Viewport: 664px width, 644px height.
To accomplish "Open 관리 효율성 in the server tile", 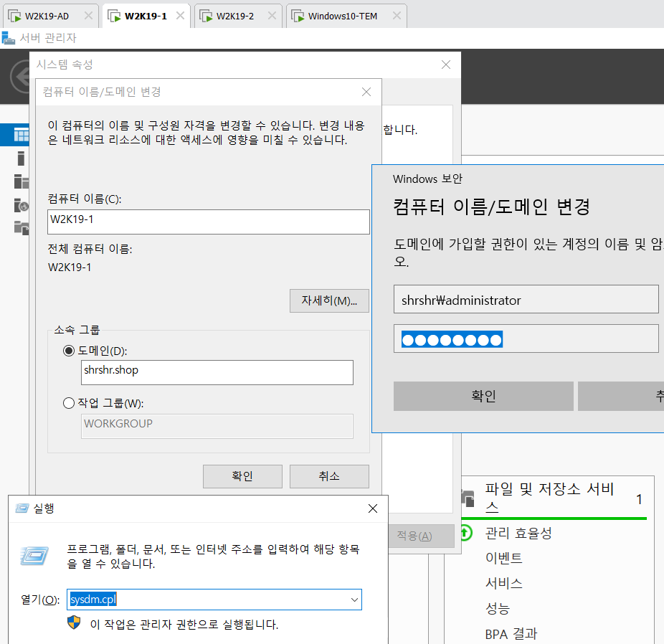I will (518, 533).
